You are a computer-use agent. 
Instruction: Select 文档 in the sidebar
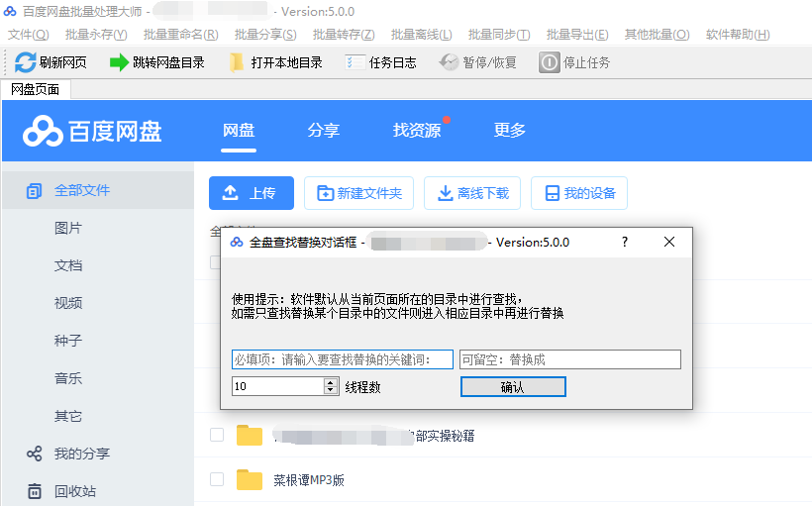click(x=68, y=265)
